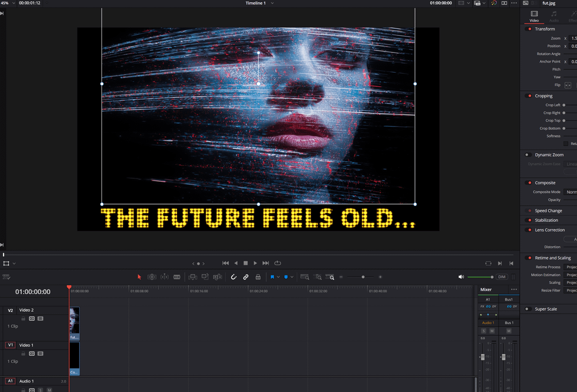
Task: Open the viewer zoom 45% dropdown
Action: coord(13,3)
